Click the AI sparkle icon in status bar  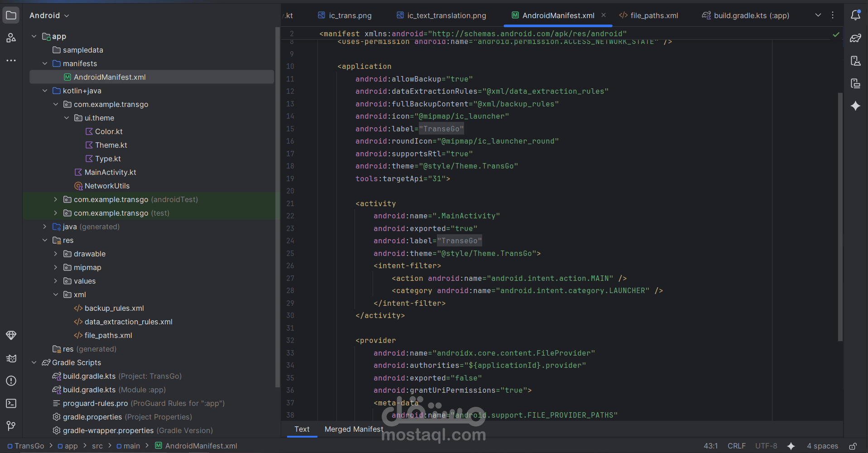[791, 446]
